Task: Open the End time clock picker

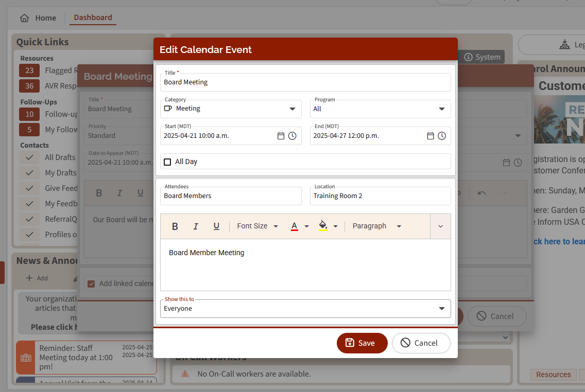Action: click(442, 136)
